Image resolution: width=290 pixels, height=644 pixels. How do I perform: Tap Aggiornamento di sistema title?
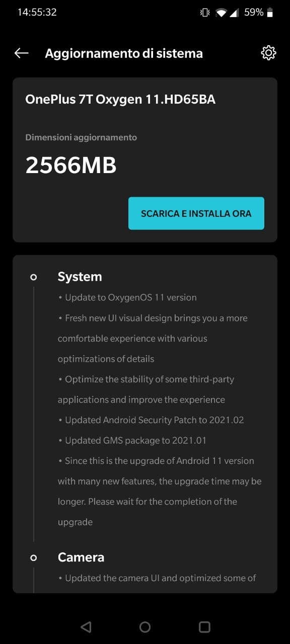coord(124,53)
